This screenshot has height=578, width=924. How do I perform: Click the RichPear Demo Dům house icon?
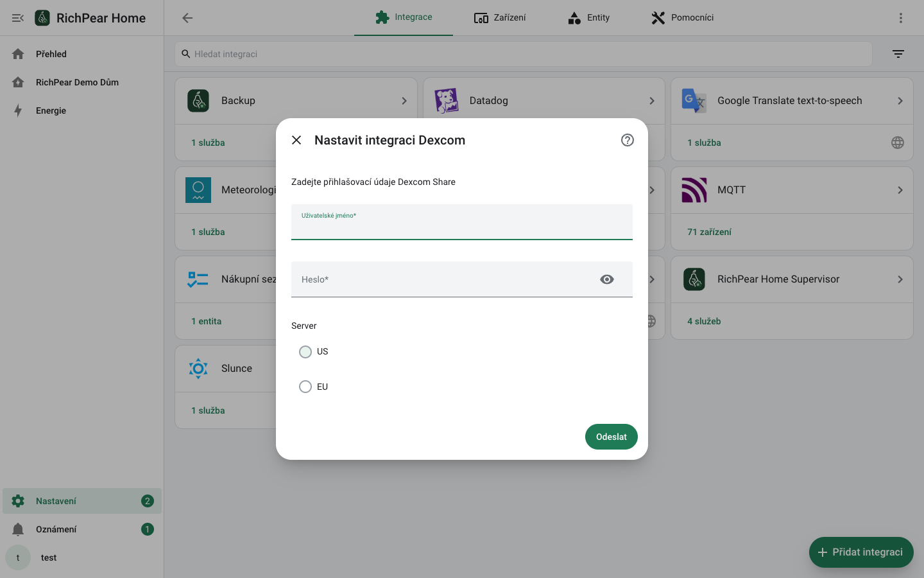click(18, 82)
